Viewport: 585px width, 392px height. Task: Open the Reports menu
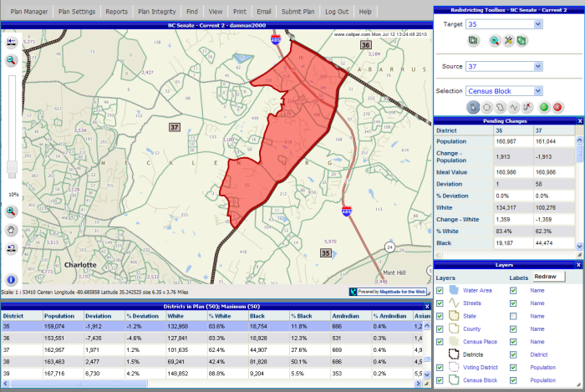117,13
